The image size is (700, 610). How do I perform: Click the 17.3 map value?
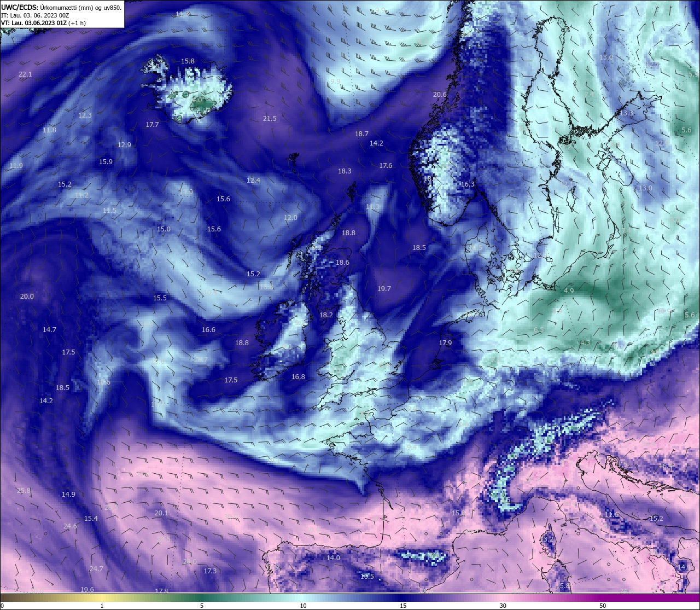point(210,571)
